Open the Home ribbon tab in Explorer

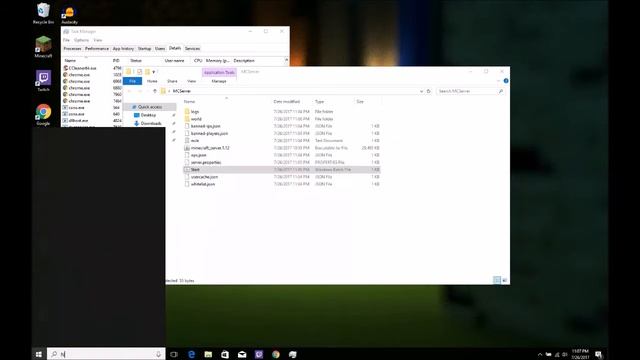152,81
